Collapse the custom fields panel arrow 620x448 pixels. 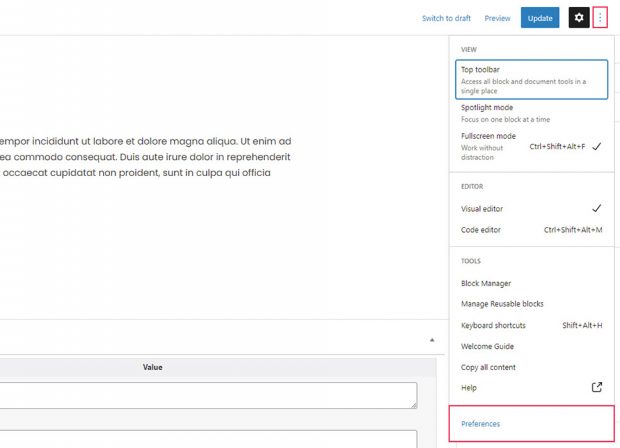click(x=432, y=340)
